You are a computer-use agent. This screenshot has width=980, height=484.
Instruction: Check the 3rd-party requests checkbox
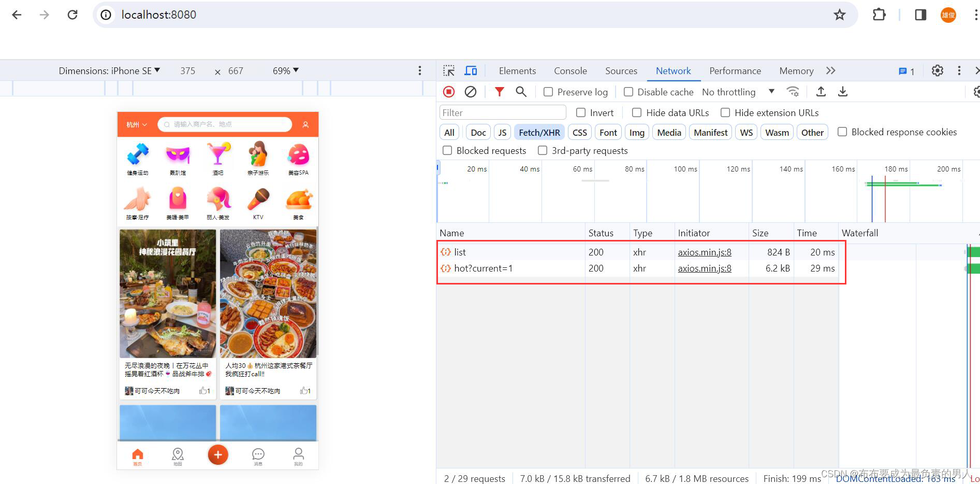click(x=543, y=150)
